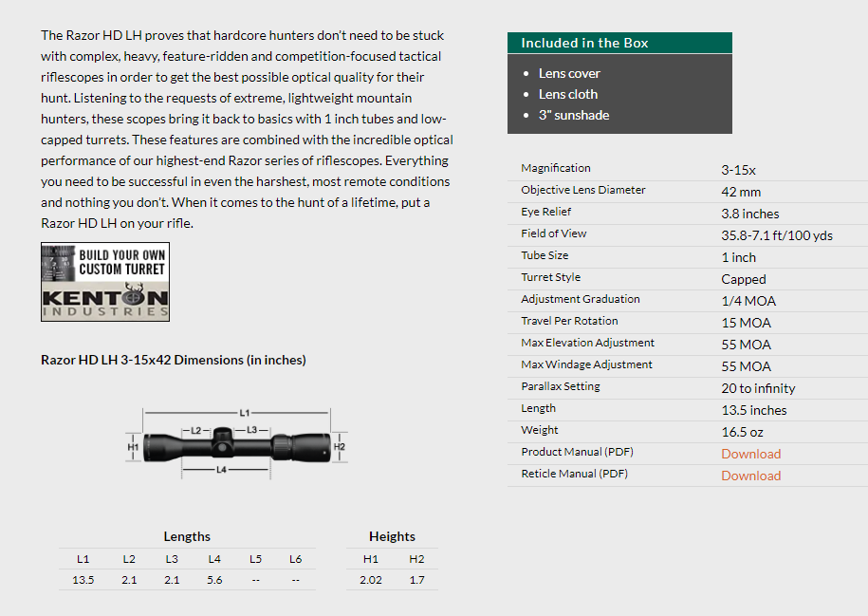Open the Kenton Industries custom turret banner
This screenshot has height=616, width=868.
pyautogui.click(x=105, y=282)
